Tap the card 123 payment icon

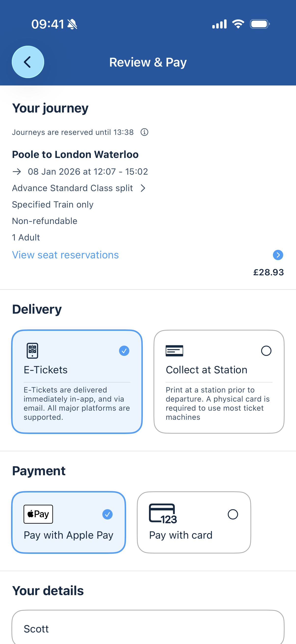coord(163,514)
